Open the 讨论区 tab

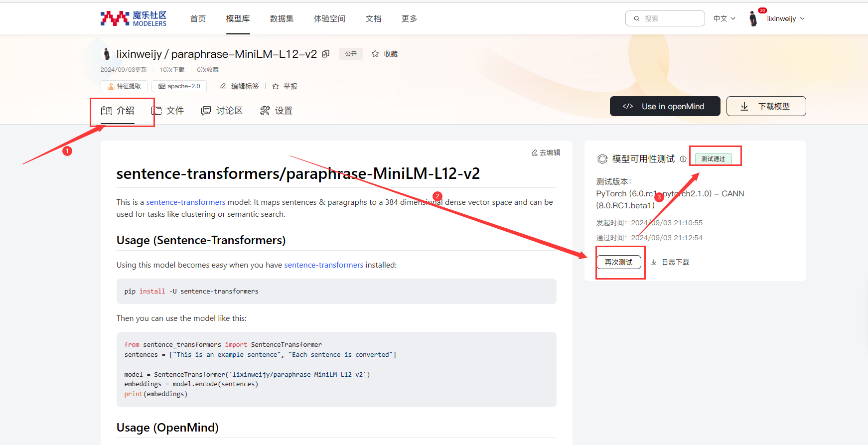222,111
